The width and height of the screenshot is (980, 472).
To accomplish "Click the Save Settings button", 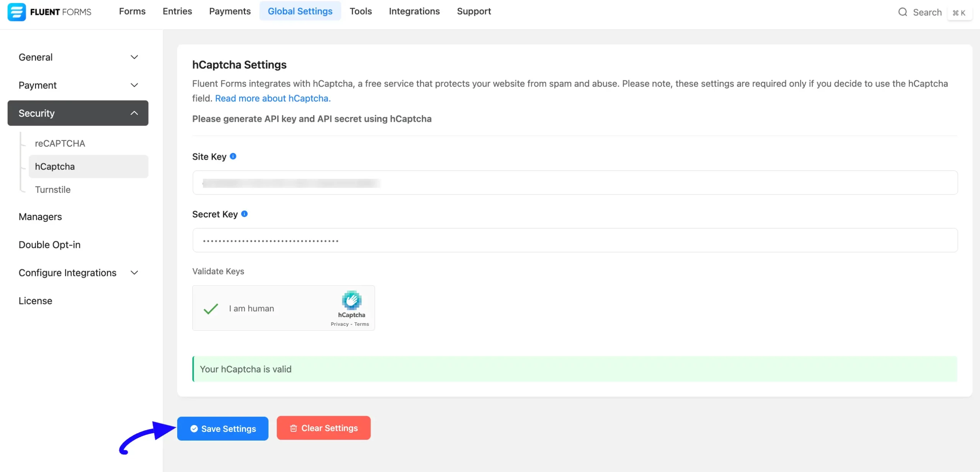I will (223, 428).
